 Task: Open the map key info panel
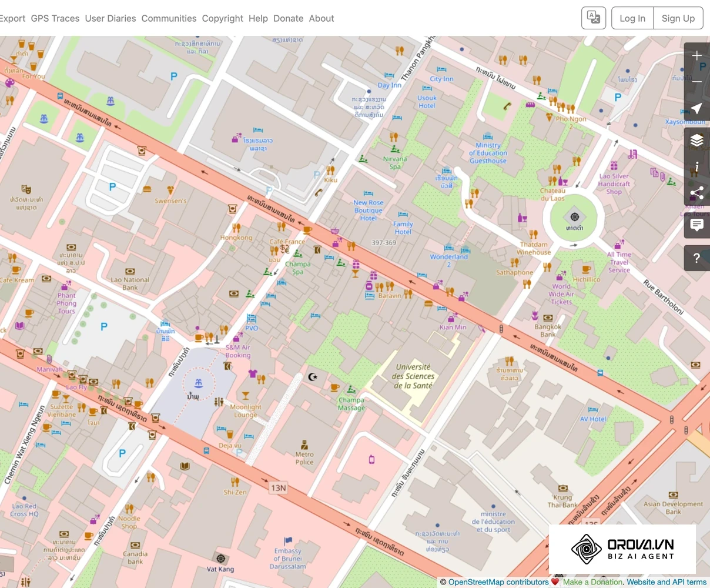tap(697, 166)
